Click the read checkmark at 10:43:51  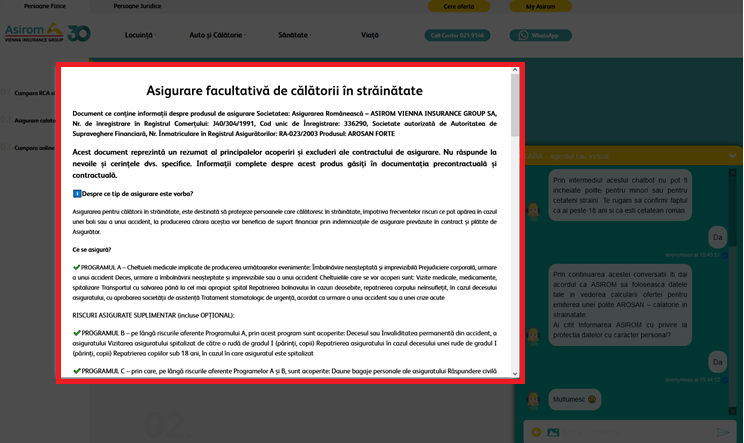click(x=725, y=255)
